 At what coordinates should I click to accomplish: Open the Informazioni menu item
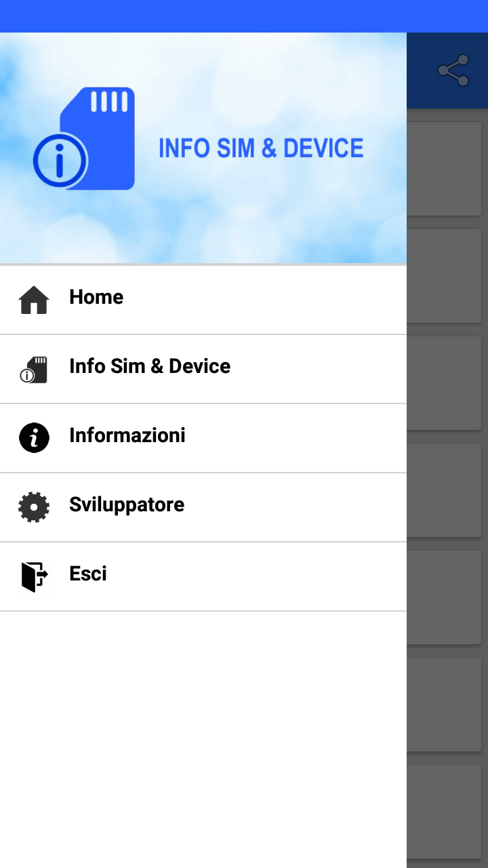(127, 435)
